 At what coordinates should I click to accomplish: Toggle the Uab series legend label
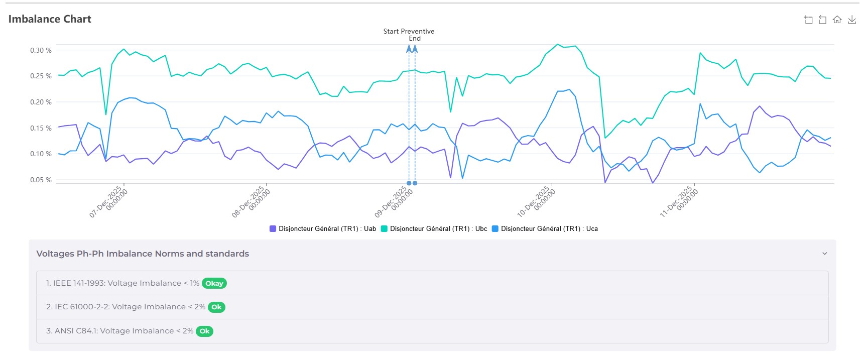pyautogui.click(x=327, y=229)
